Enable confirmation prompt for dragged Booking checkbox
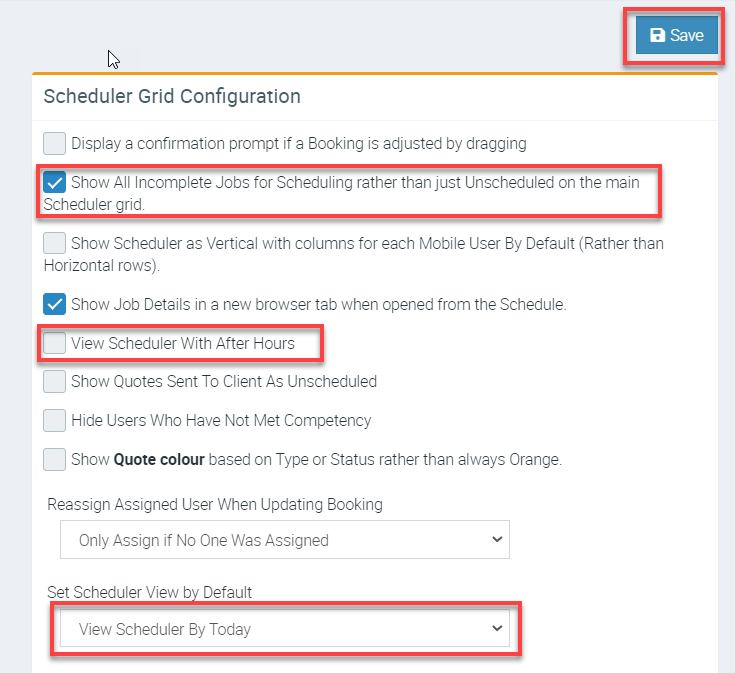 point(55,143)
